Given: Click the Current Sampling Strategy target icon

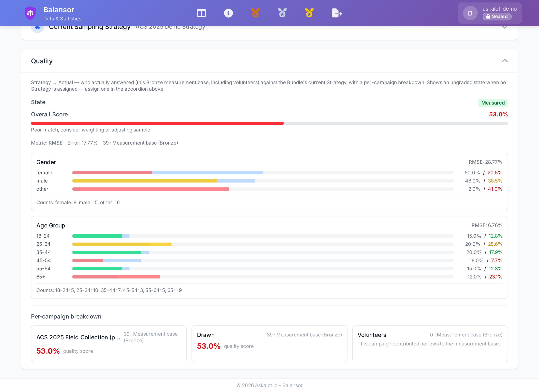Looking at the screenshot, I should point(38,28).
